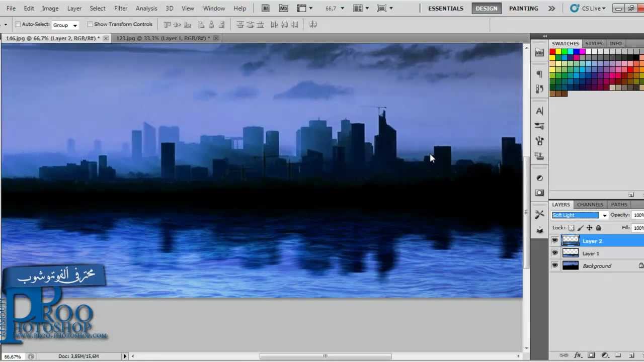644x362 pixels.
Task: Close the 123.jpg document tab
Action: click(x=216, y=38)
